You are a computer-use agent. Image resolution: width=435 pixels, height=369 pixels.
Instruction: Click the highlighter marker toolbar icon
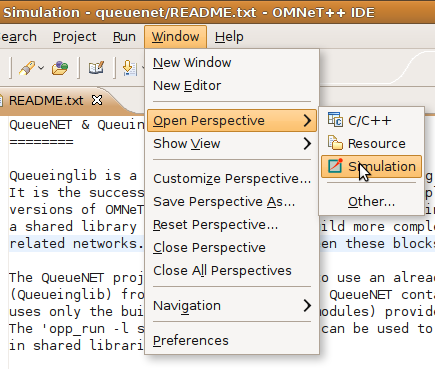coord(27,68)
